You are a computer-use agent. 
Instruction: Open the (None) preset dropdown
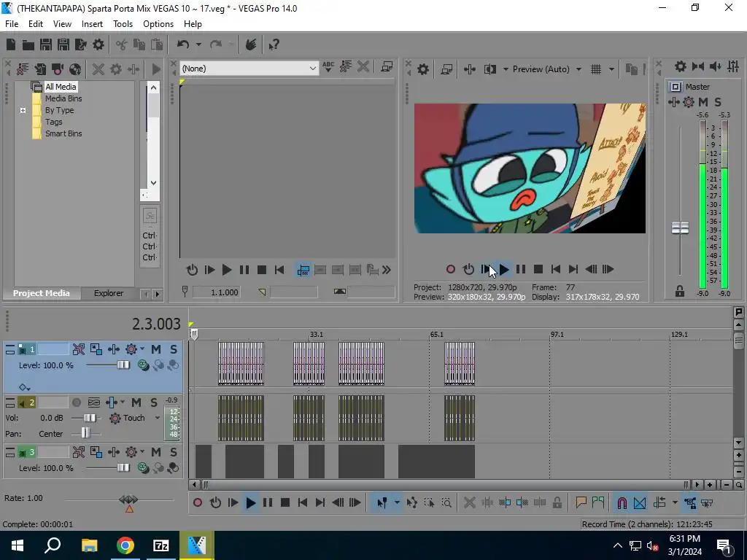249,69
